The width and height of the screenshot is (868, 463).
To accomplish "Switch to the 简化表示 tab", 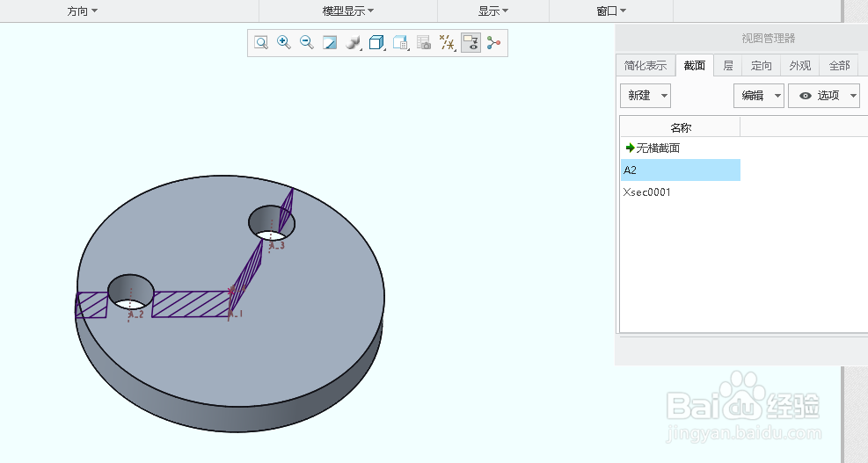I will point(646,65).
